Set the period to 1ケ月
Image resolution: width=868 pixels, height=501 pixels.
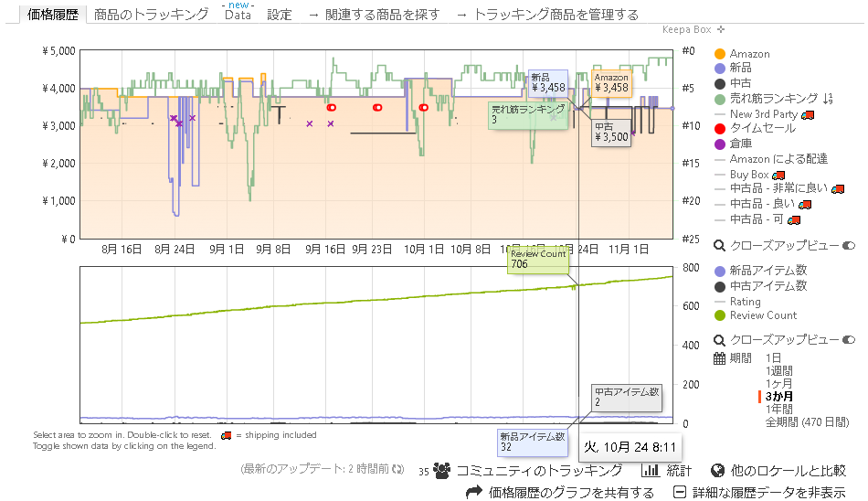click(x=778, y=383)
